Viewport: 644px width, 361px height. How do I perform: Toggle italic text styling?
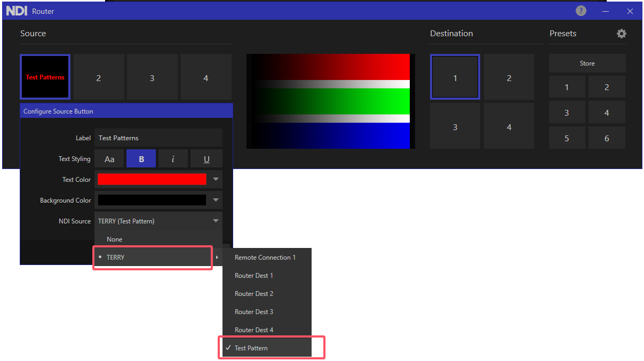coord(173,159)
